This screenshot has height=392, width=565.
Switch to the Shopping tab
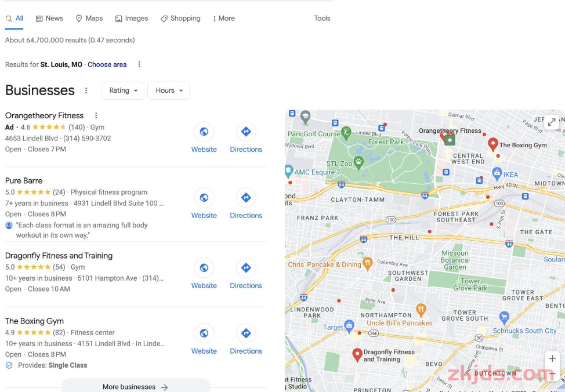(180, 19)
